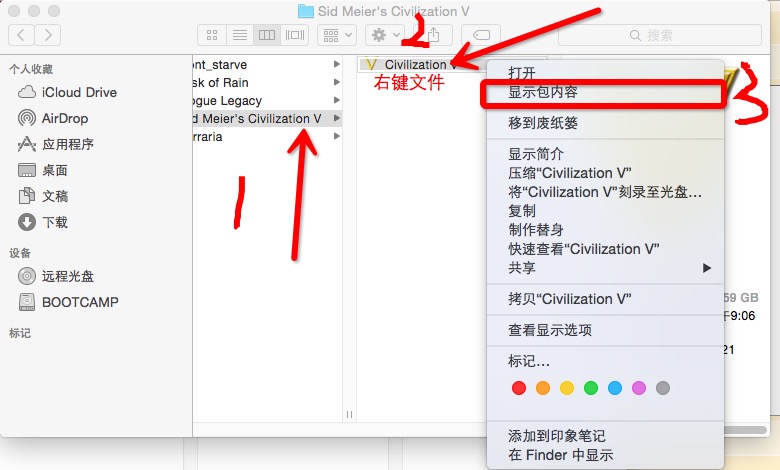Open 应用程序 in the sidebar
The image size is (780, 470).
pos(55,144)
